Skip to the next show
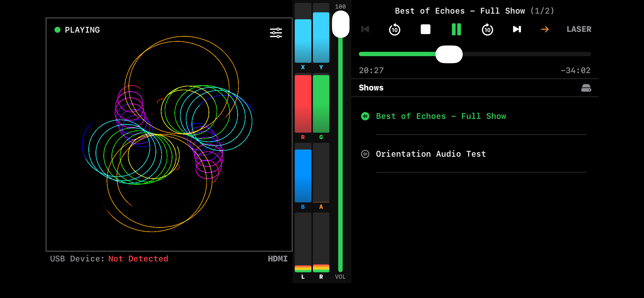 point(517,29)
